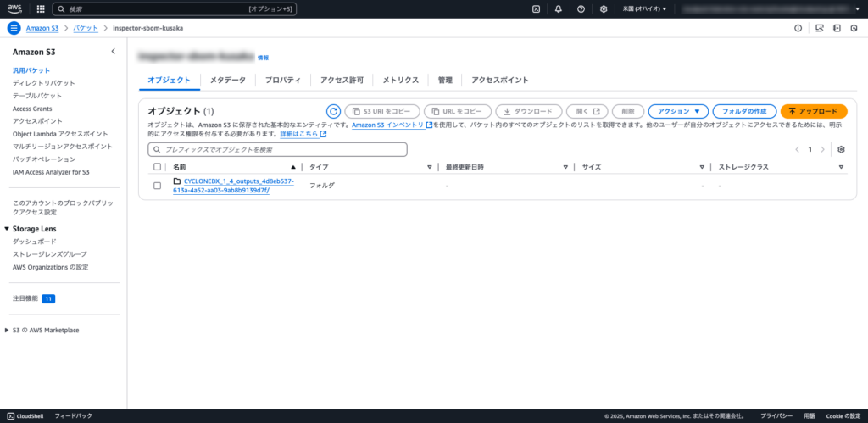The height and width of the screenshot is (423, 868).
Task: Open Cookie の設定 in footer
Action: (843, 416)
